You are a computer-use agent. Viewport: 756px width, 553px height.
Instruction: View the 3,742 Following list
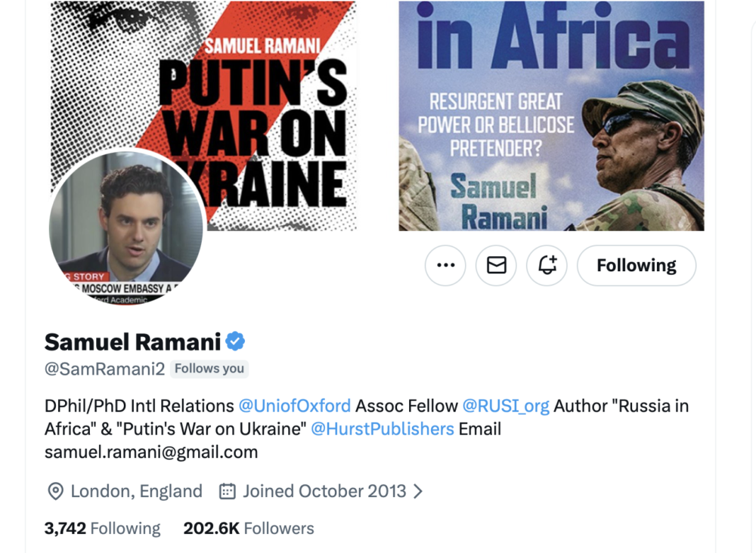click(103, 528)
